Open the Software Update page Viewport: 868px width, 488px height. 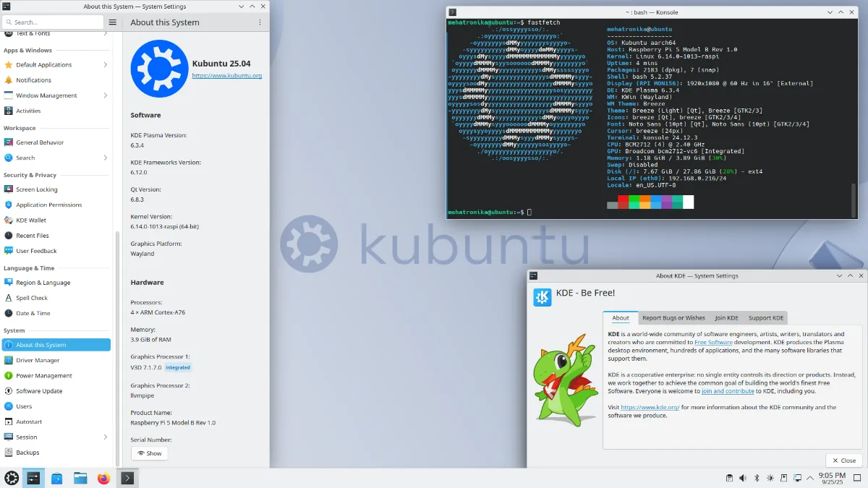pyautogui.click(x=56, y=391)
